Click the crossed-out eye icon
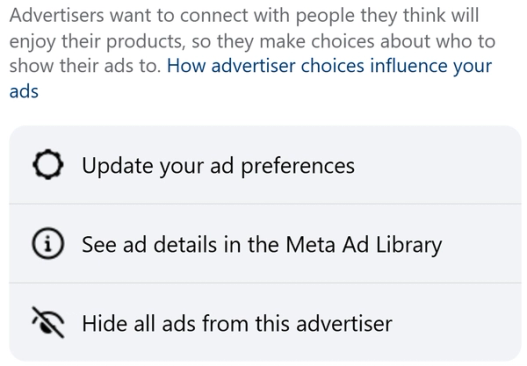The height and width of the screenshot is (366, 527). coord(48,322)
